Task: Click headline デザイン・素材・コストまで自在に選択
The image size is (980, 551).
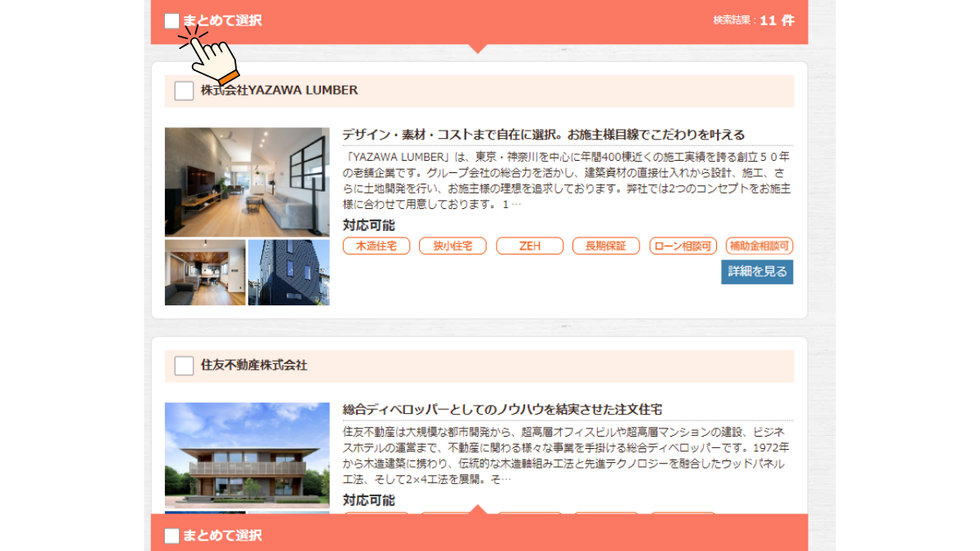Action: click(543, 135)
